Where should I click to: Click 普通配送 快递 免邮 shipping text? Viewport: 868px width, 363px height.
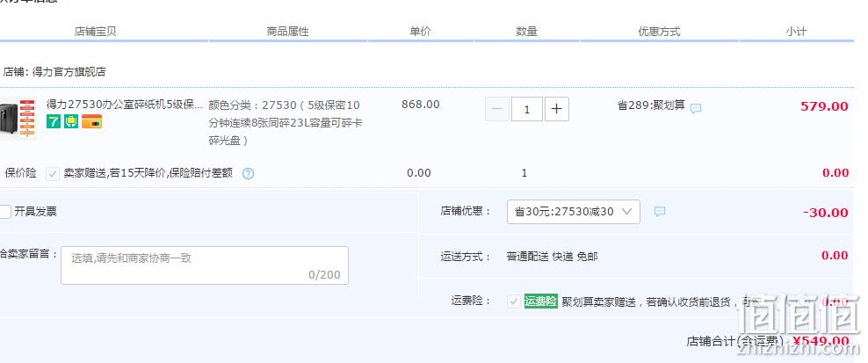point(552,257)
